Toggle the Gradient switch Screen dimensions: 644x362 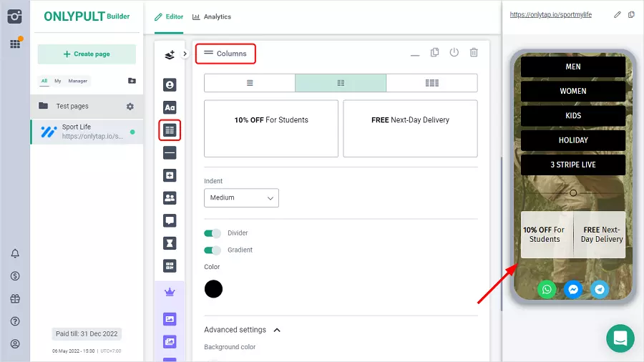[213, 250]
